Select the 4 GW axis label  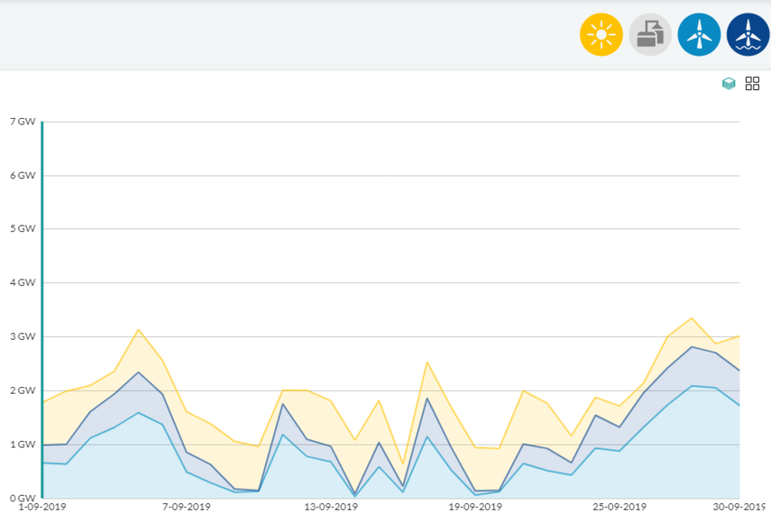22,283
